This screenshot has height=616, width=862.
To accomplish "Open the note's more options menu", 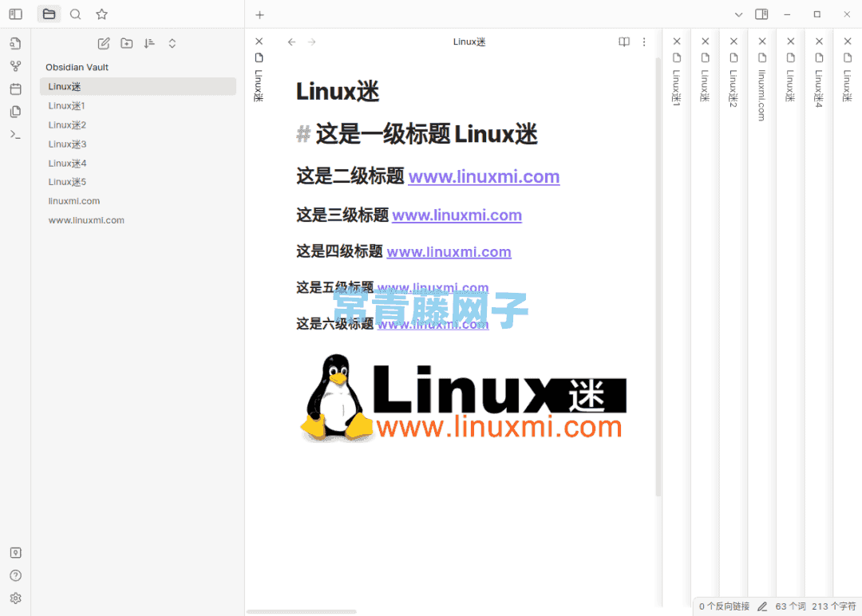I will pyautogui.click(x=644, y=41).
